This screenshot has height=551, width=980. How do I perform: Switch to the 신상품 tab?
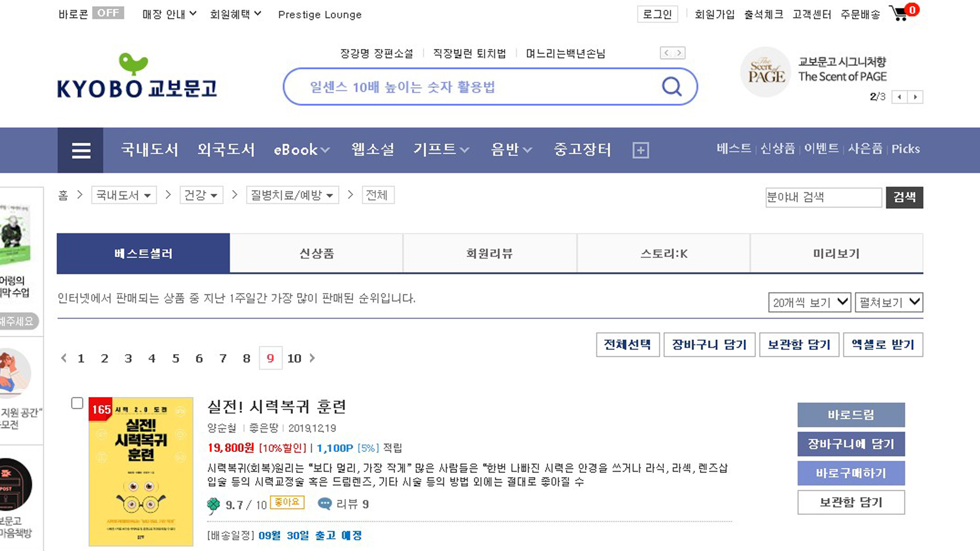(x=316, y=254)
